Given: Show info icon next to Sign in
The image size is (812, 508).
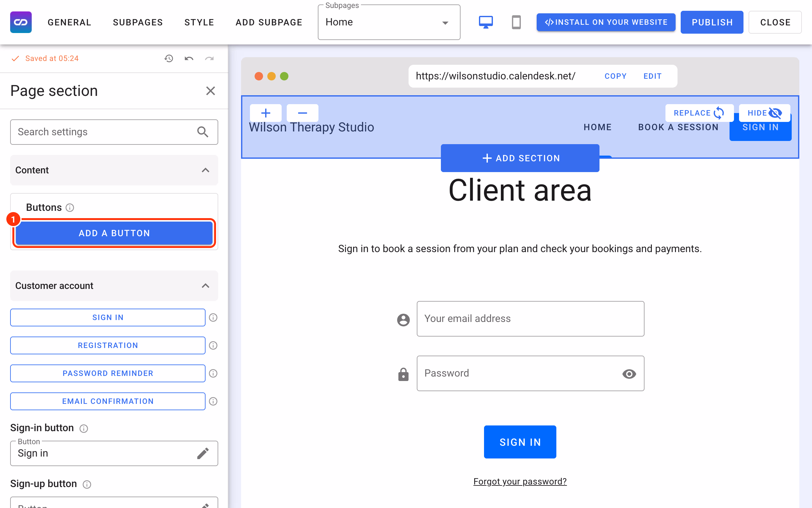Looking at the screenshot, I should coord(213,317).
